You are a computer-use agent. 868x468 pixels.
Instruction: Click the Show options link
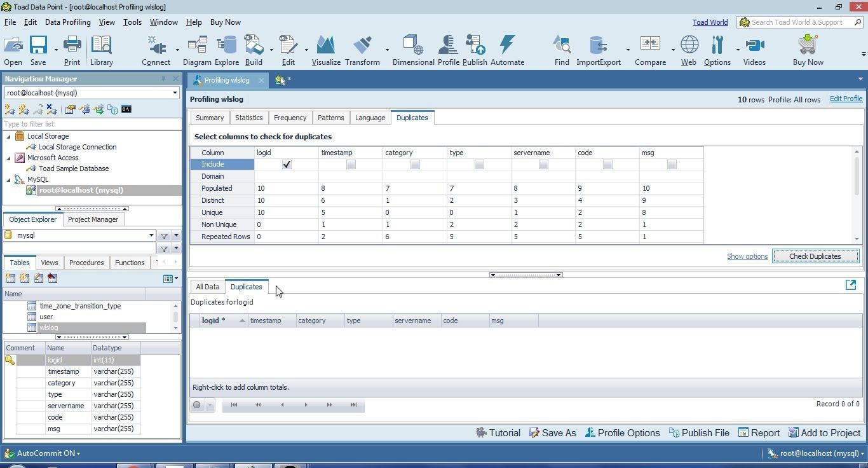(x=747, y=256)
